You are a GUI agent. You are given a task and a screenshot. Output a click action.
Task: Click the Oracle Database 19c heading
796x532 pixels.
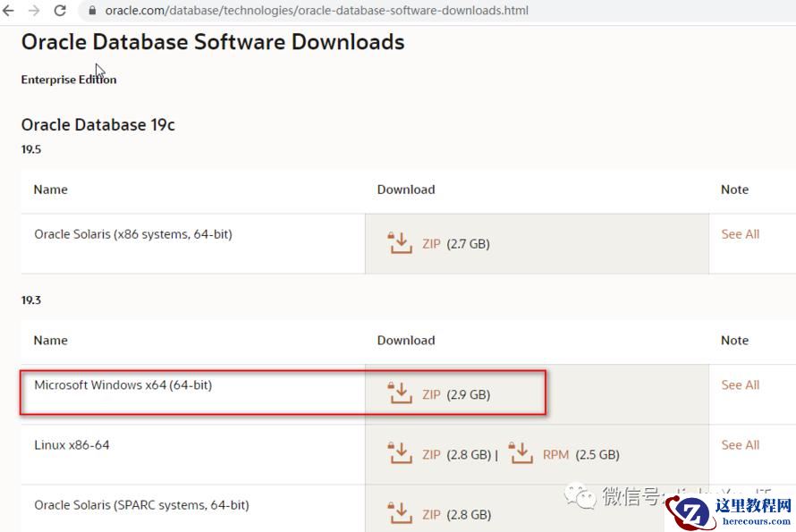(x=98, y=124)
